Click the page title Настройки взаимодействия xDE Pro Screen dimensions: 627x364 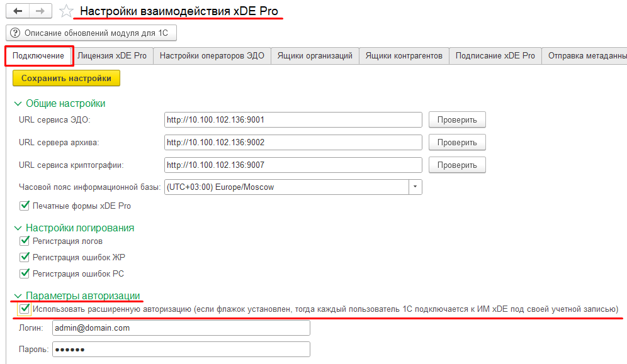(x=179, y=11)
